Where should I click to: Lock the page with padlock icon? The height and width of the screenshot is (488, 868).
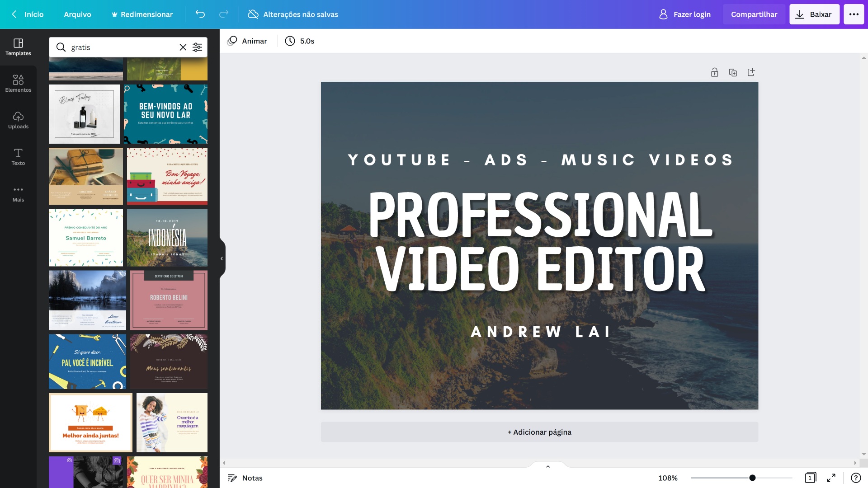coord(714,72)
